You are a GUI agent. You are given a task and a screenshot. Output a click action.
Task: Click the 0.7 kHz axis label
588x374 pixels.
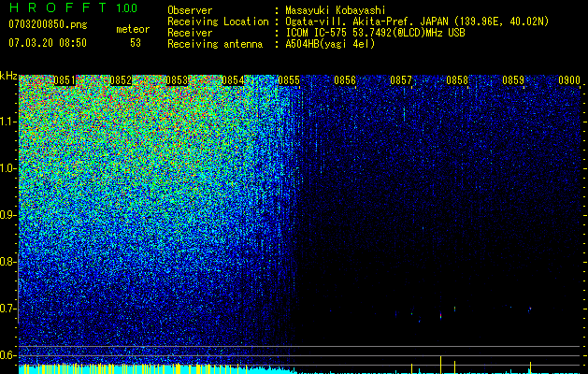coord(8,309)
